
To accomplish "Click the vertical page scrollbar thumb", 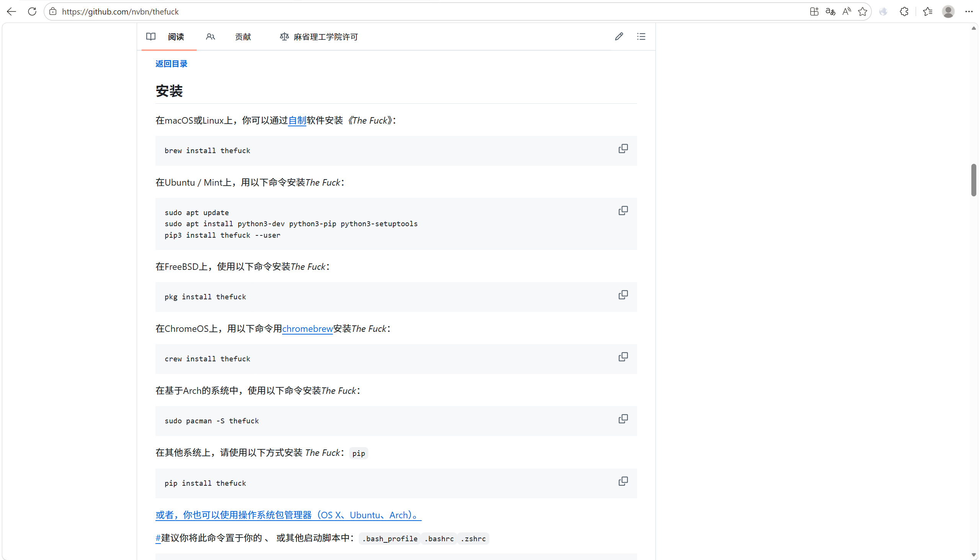I will point(973,180).
